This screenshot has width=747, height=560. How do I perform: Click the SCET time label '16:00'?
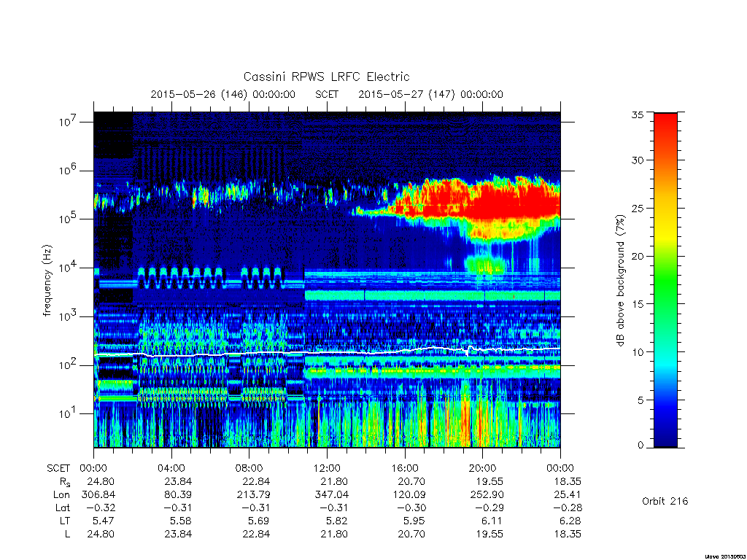404,468
